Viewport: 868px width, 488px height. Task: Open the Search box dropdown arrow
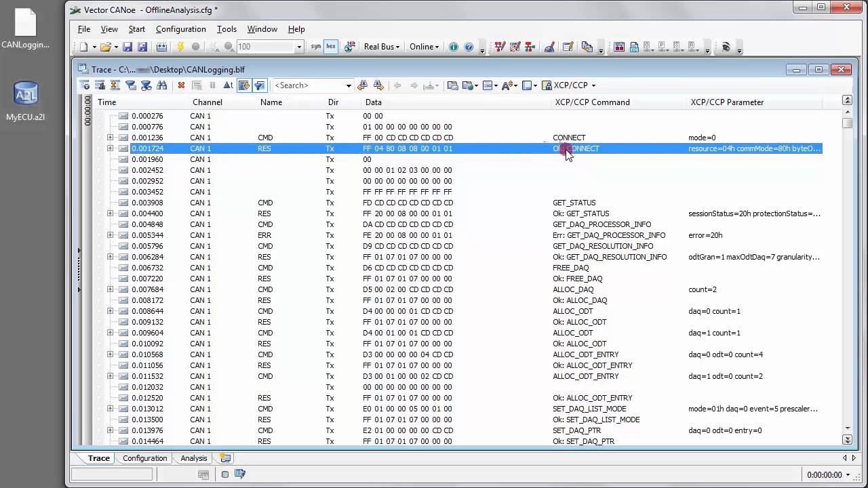click(349, 85)
